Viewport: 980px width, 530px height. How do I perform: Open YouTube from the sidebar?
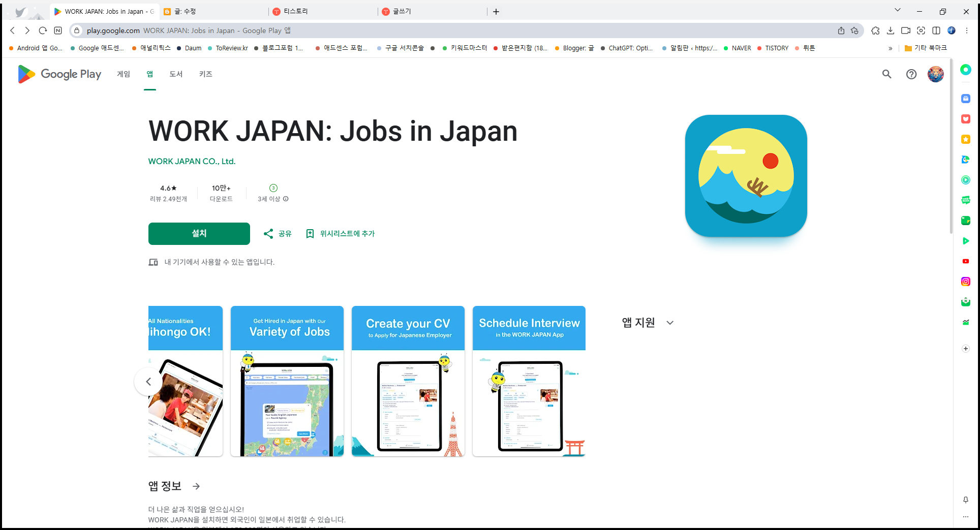point(966,261)
